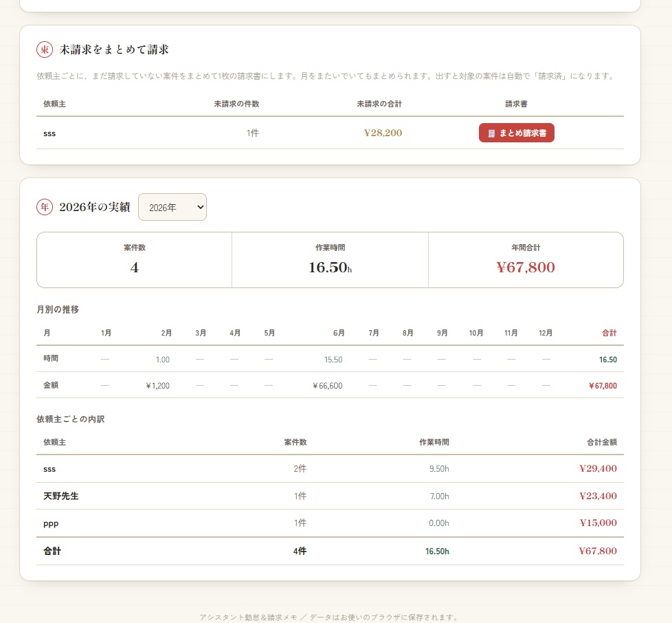Click the まとめ請求書 button for sss
672x623 pixels.
[517, 133]
